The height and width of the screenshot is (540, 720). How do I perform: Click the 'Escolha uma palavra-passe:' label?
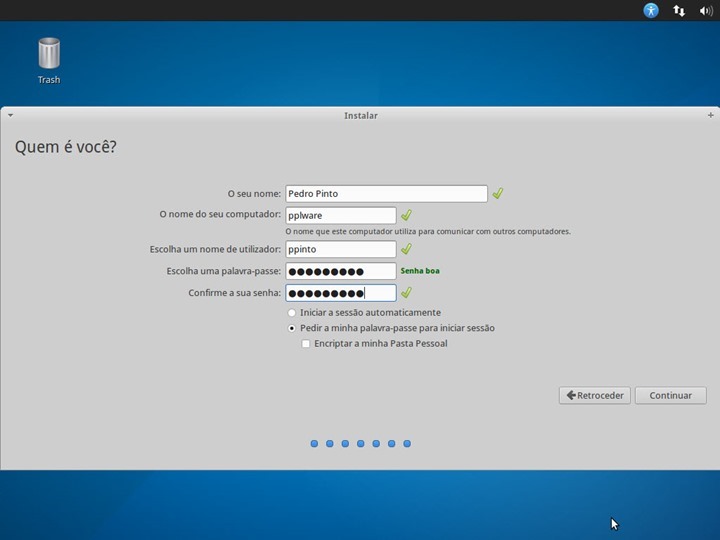point(224,271)
